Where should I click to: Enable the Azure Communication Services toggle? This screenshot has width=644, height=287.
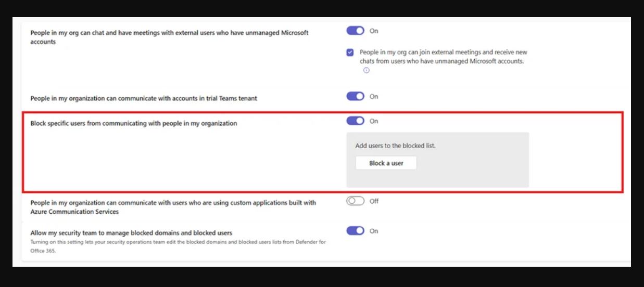[x=356, y=201]
